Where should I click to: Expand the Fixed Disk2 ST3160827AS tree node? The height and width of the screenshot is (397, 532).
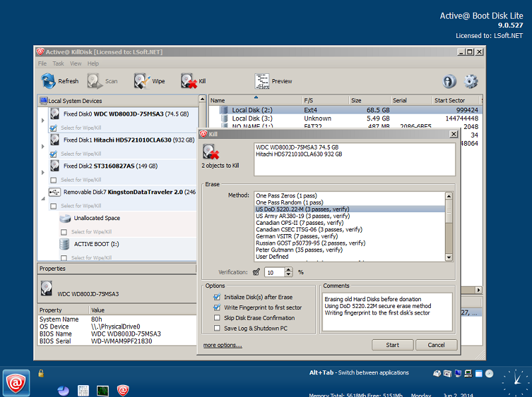pos(43,172)
